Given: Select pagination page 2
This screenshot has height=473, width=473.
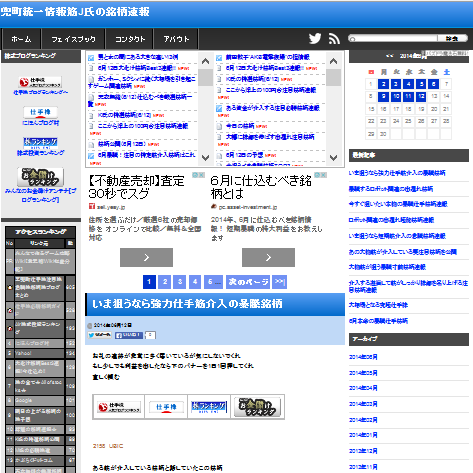Looking at the screenshot, I should (165, 282).
